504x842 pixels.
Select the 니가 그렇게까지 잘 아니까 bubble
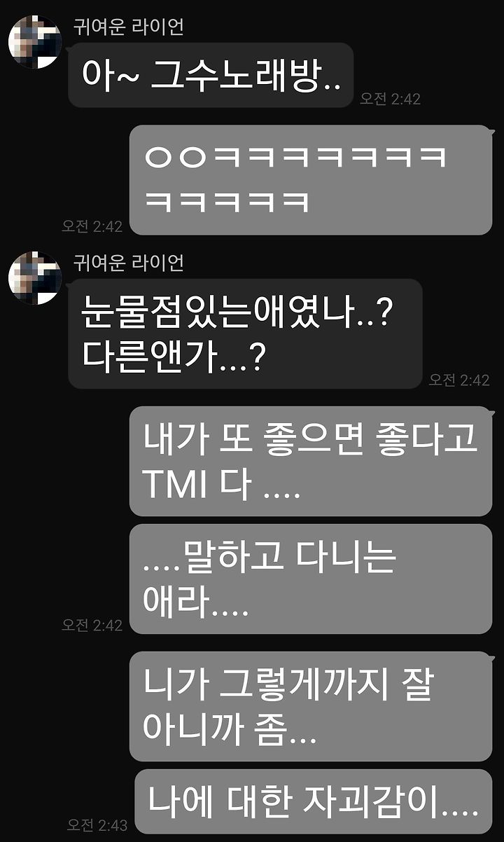tap(311, 706)
